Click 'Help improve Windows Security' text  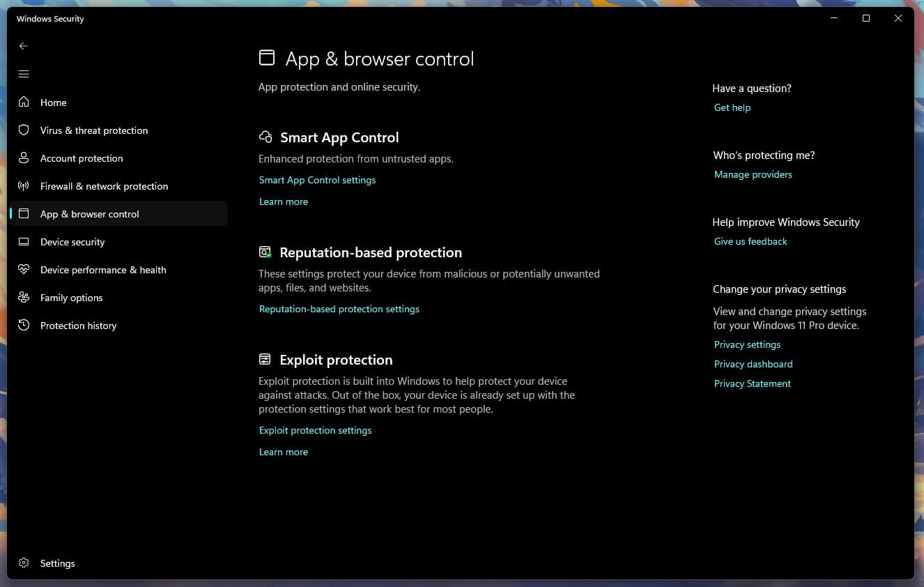pyautogui.click(x=786, y=222)
